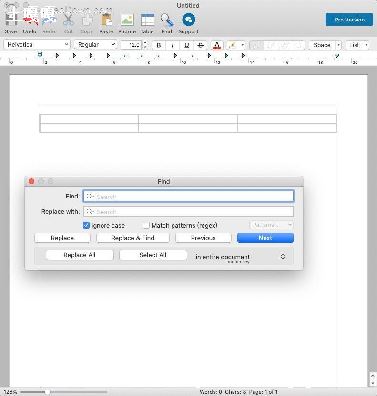Click the Table toolbar icon

(147, 20)
